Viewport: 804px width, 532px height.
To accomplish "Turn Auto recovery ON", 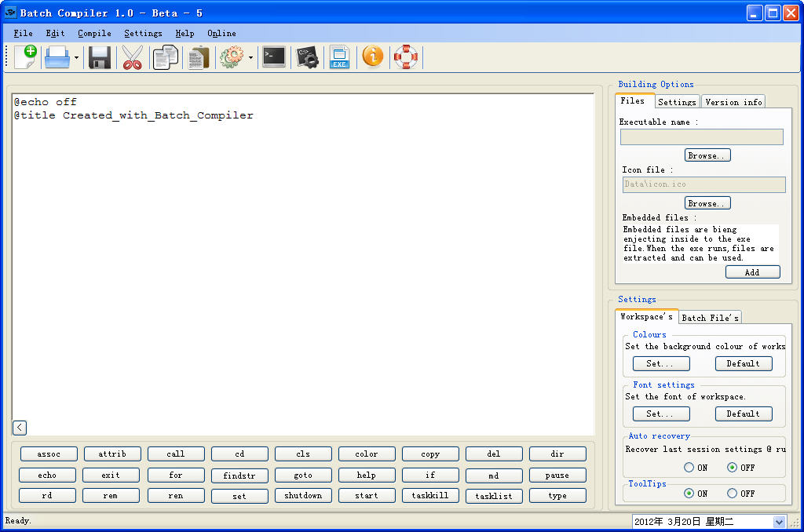I will click(x=689, y=468).
